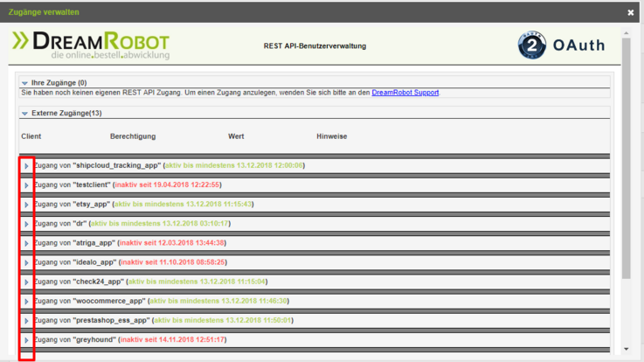Click "aktiv bis mindestens 13.12.2018 11:46:30" status
The image size is (644, 362).
click(x=218, y=301)
